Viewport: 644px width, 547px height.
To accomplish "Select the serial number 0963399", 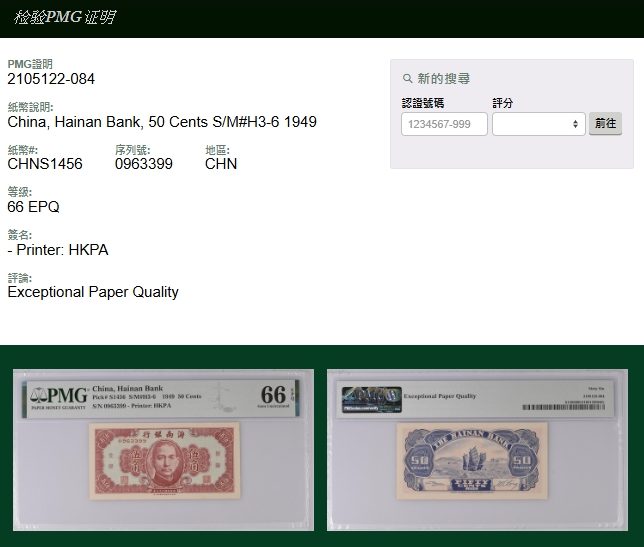I will tap(144, 164).
